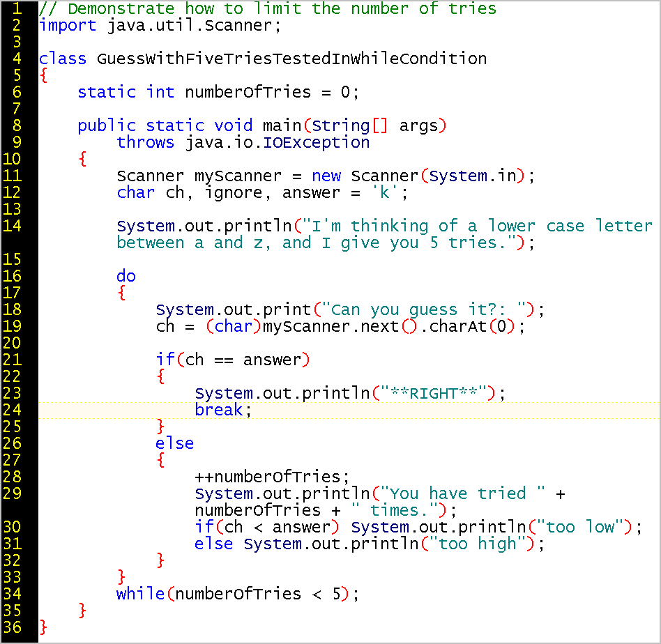Click the "**RIGHT**" string on line 23

(433, 393)
